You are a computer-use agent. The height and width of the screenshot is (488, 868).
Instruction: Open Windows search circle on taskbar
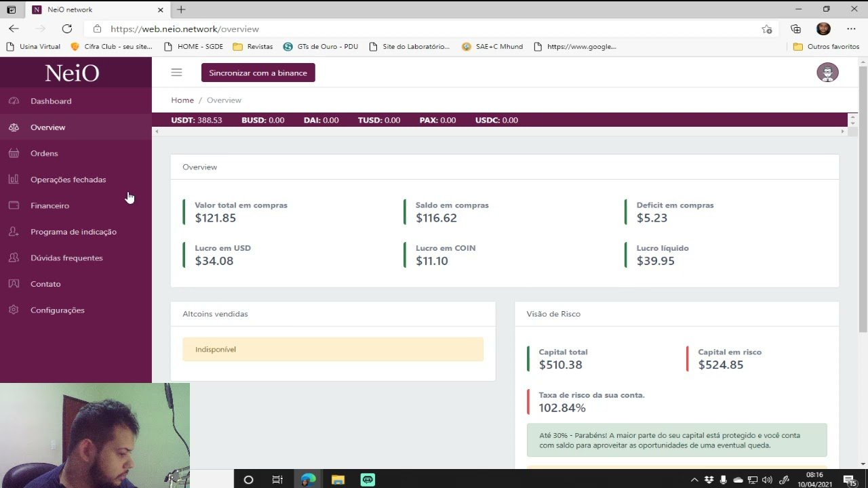click(x=248, y=479)
